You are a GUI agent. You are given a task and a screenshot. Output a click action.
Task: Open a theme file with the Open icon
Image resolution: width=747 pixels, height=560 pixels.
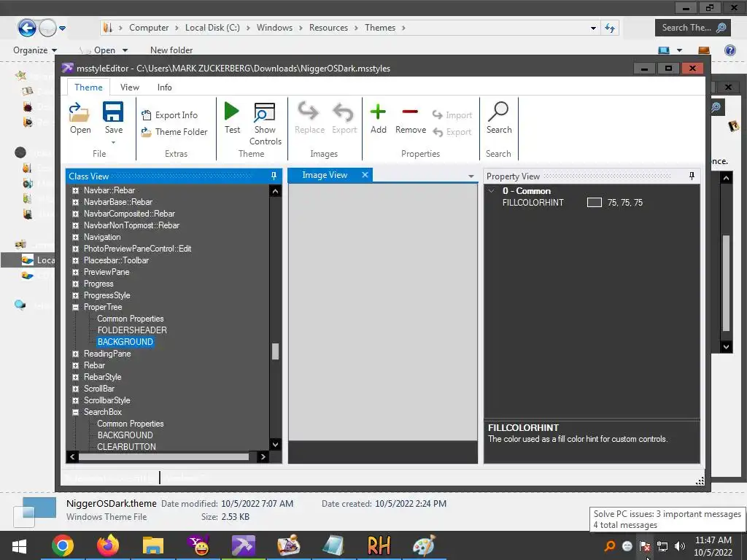[x=80, y=117]
